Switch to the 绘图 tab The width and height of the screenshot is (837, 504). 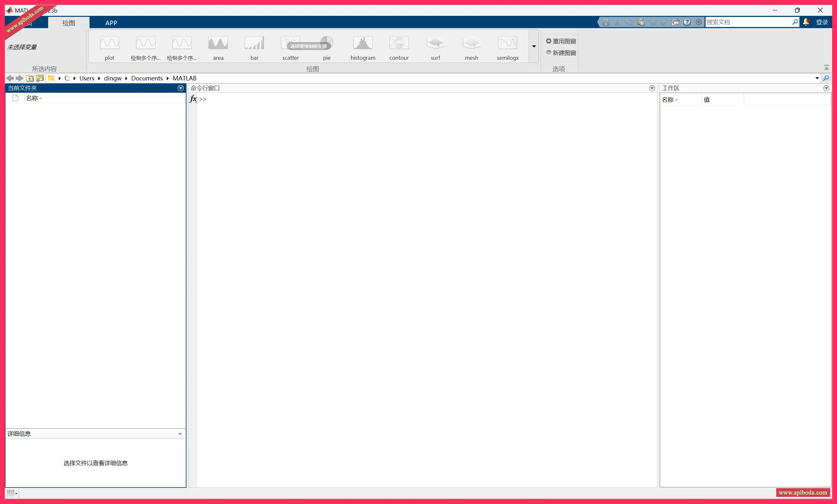69,23
